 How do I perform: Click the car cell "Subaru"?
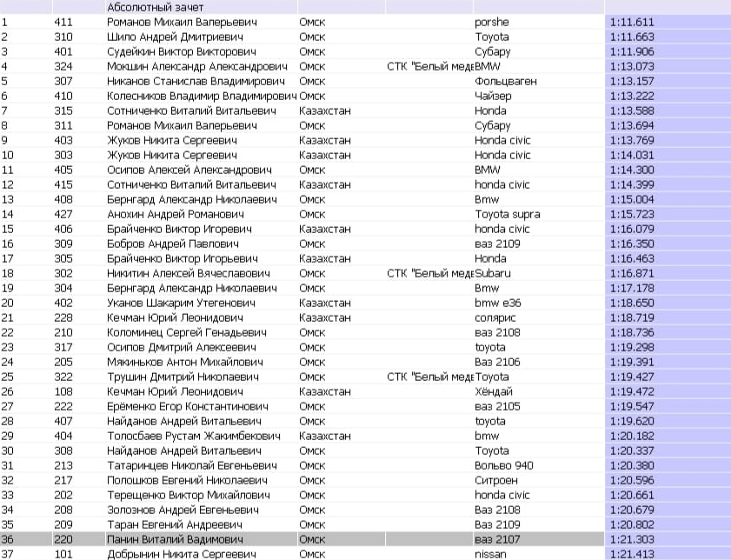(493, 273)
